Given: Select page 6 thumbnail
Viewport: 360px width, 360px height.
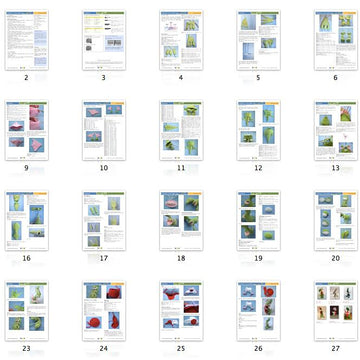Looking at the screenshot, I should click(336, 40).
